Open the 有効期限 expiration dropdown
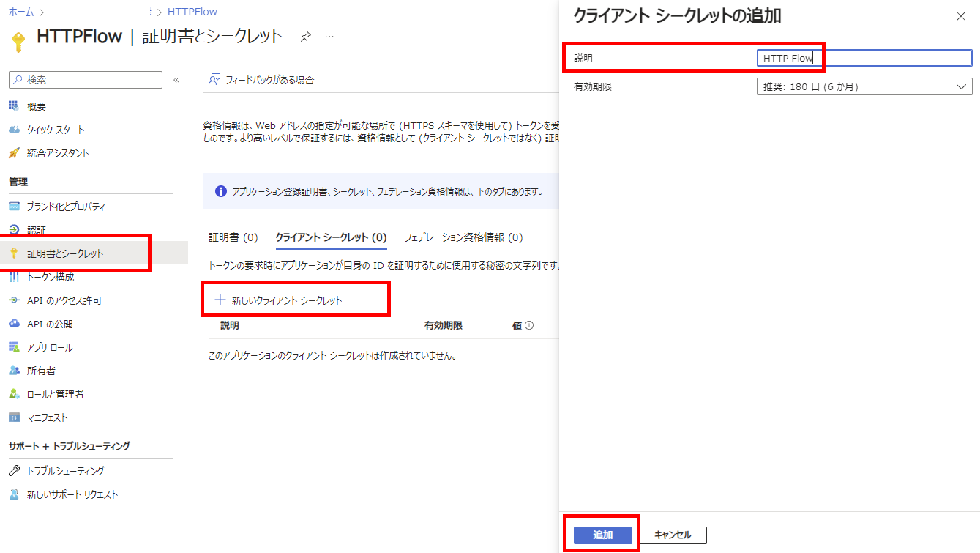 [x=864, y=86]
